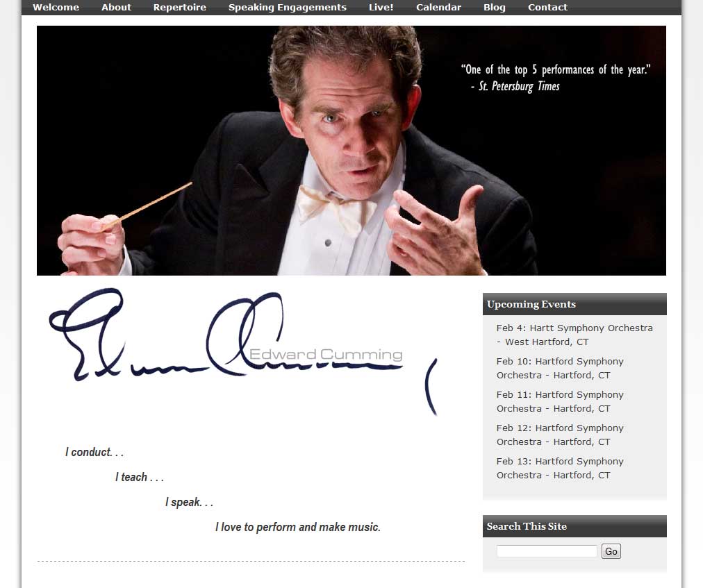Viewport: 703px width, 588px height.
Task: Open Feb 13 Hartford Symphony event
Action: coord(560,468)
